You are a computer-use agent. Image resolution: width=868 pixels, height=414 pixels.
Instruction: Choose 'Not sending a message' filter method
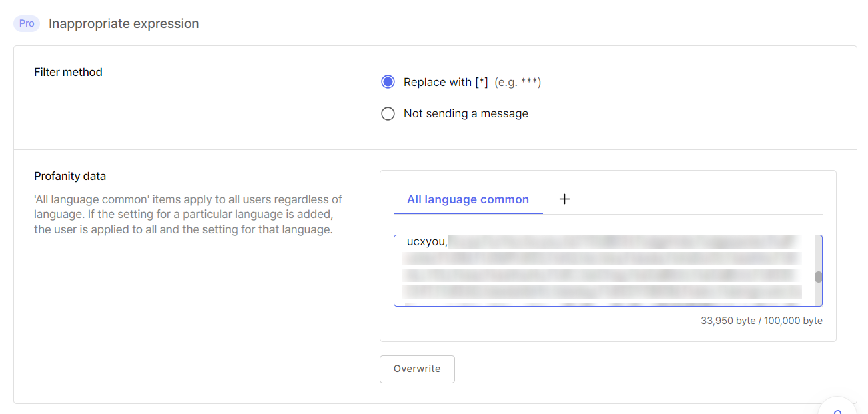pos(388,114)
